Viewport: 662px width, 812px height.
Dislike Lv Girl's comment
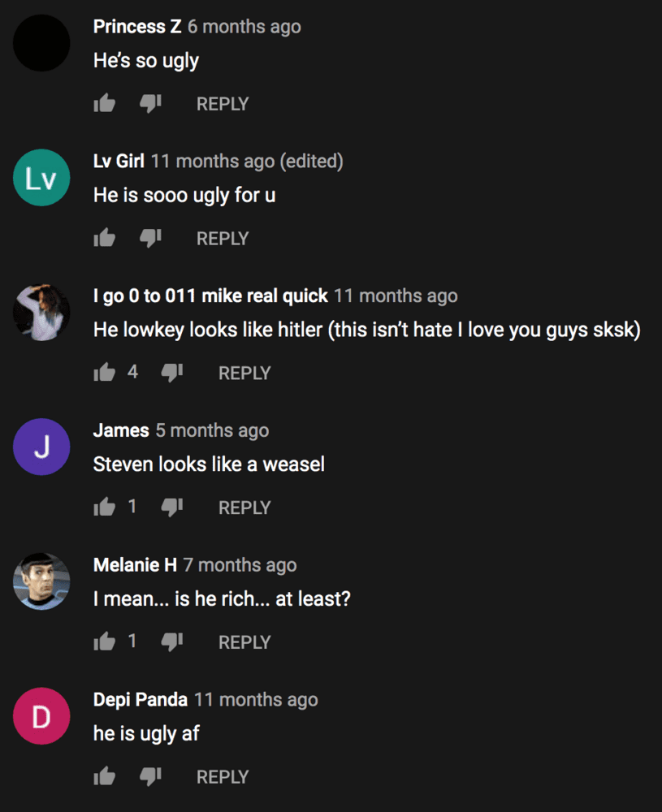(150, 238)
